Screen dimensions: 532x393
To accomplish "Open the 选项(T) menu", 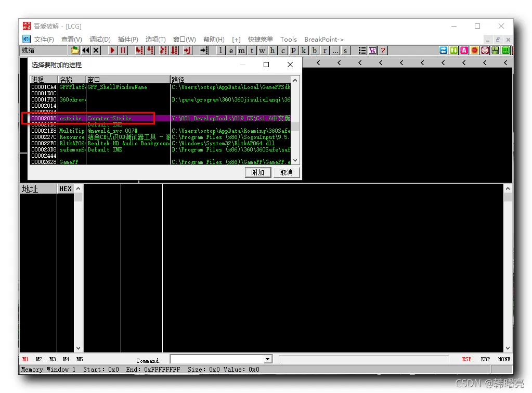I will click(155, 40).
